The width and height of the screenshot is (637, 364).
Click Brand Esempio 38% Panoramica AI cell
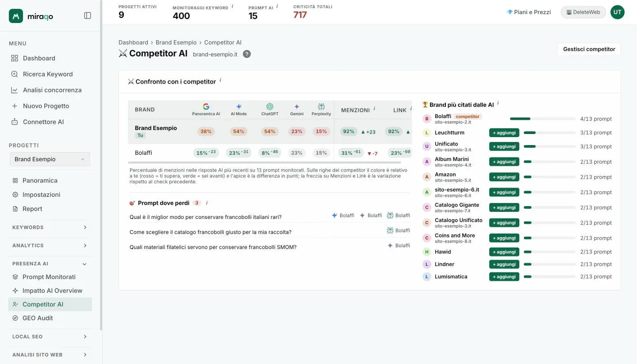(x=206, y=131)
